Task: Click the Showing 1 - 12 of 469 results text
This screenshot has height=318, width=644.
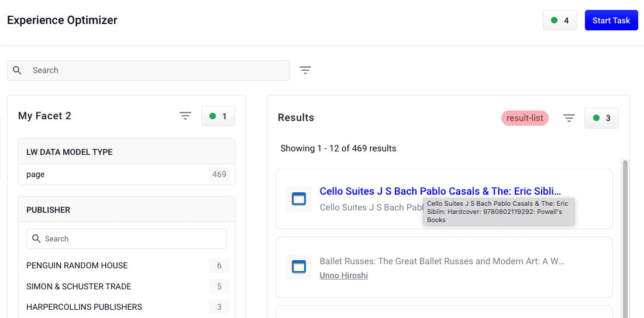Action: click(x=338, y=148)
